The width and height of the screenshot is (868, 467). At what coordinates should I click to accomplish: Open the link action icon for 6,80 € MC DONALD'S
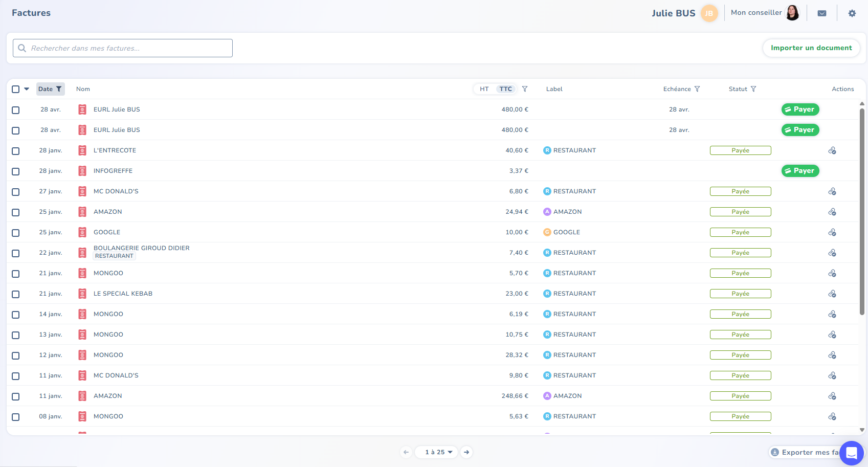pyautogui.click(x=832, y=191)
